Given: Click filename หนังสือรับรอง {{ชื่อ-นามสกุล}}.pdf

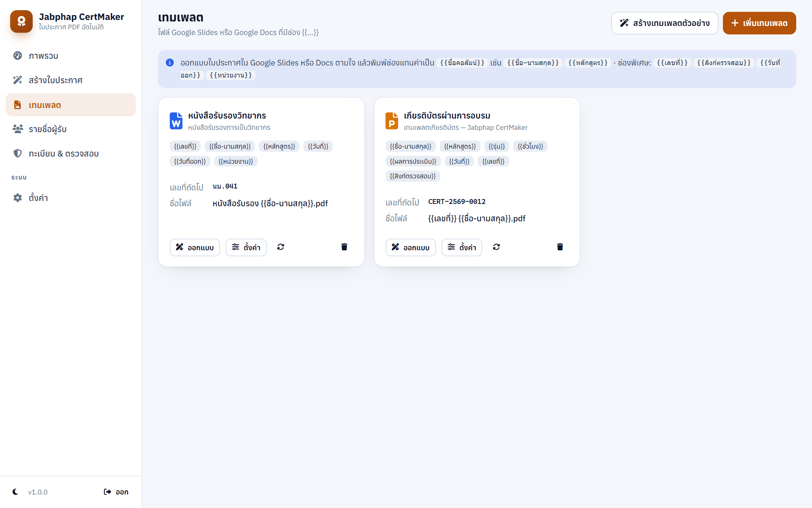Looking at the screenshot, I should coord(270,204).
